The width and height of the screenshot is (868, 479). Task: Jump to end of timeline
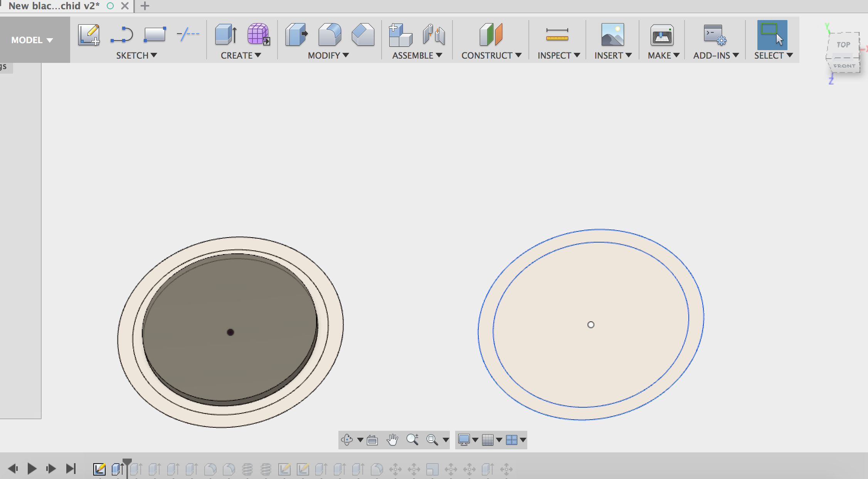pyautogui.click(x=71, y=469)
